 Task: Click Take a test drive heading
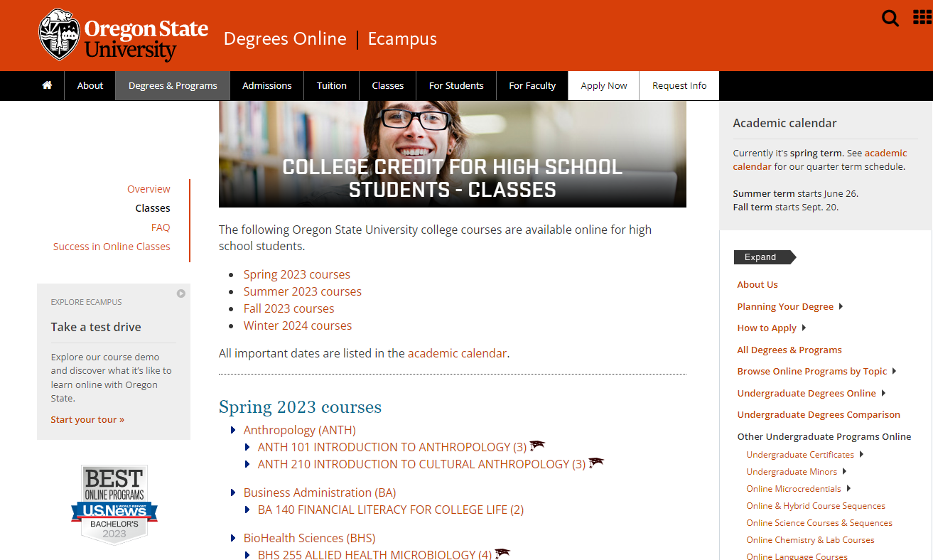click(x=96, y=327)
